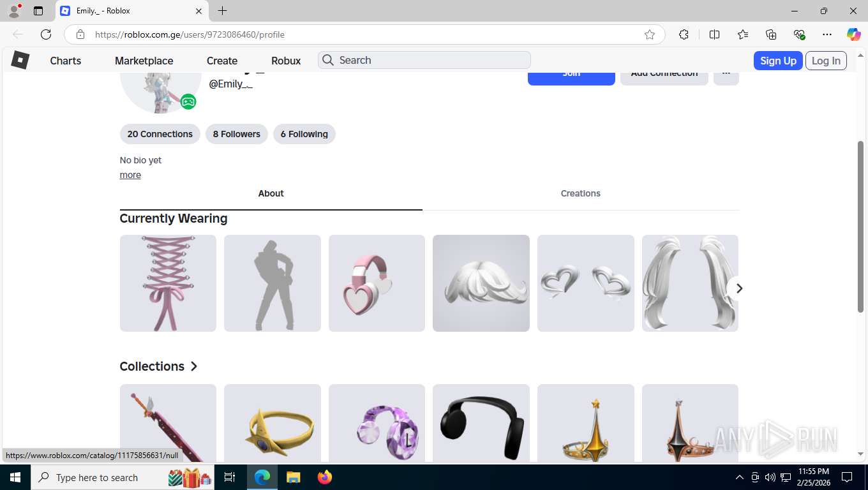This screenshot has height=490, width=868.
Task: Open network status icon in tray
Action: 786,477
